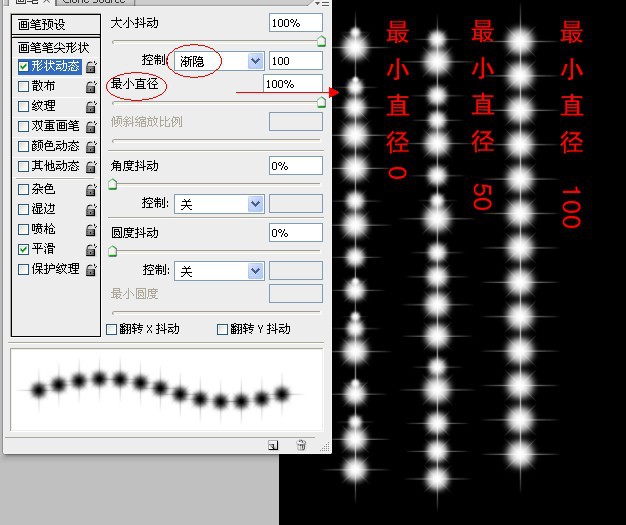Toggle lock icon beside 散布
The height and width of the screenshot is (525, 626).
coord(91,86)
